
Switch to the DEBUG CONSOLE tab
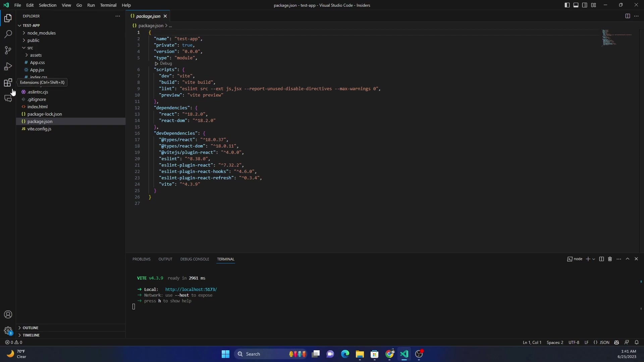[x=195, y=259]
